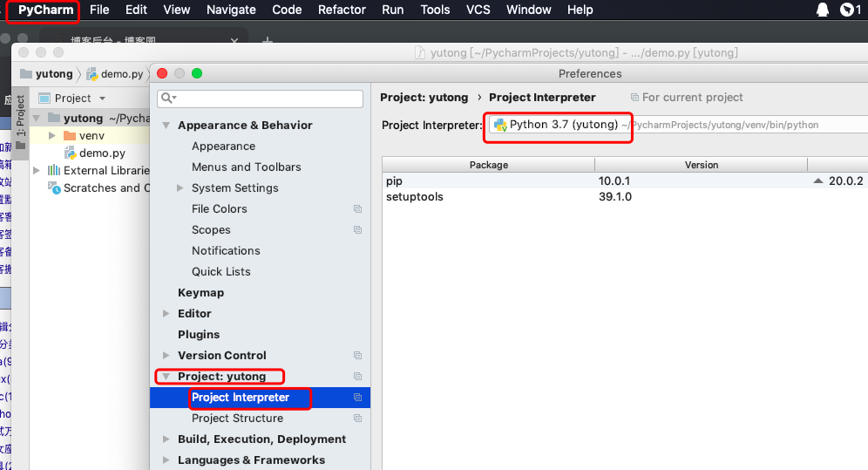Select Project: yutong settings category
868x470 pixels.
[x=221, y=377]
